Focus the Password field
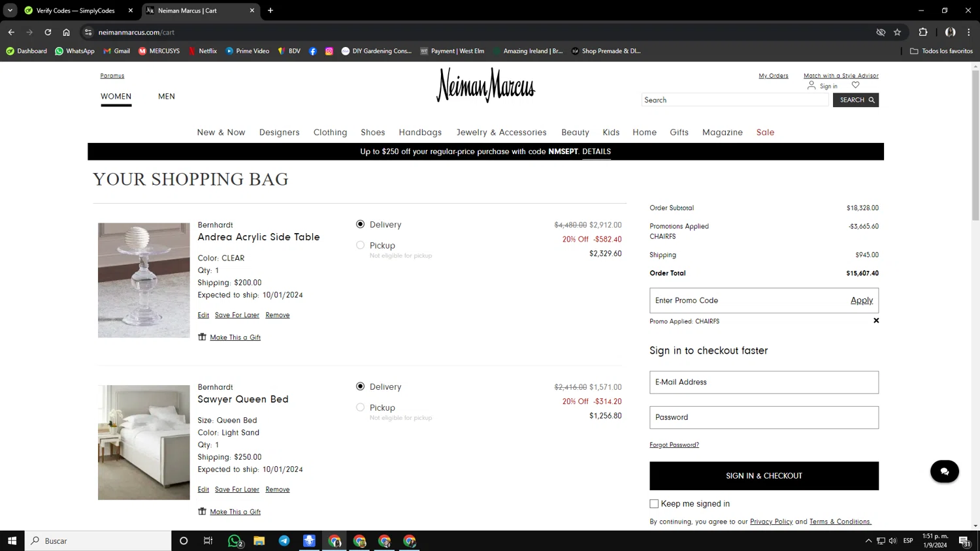Screen dimensions: 980x551 coord(764,418)
